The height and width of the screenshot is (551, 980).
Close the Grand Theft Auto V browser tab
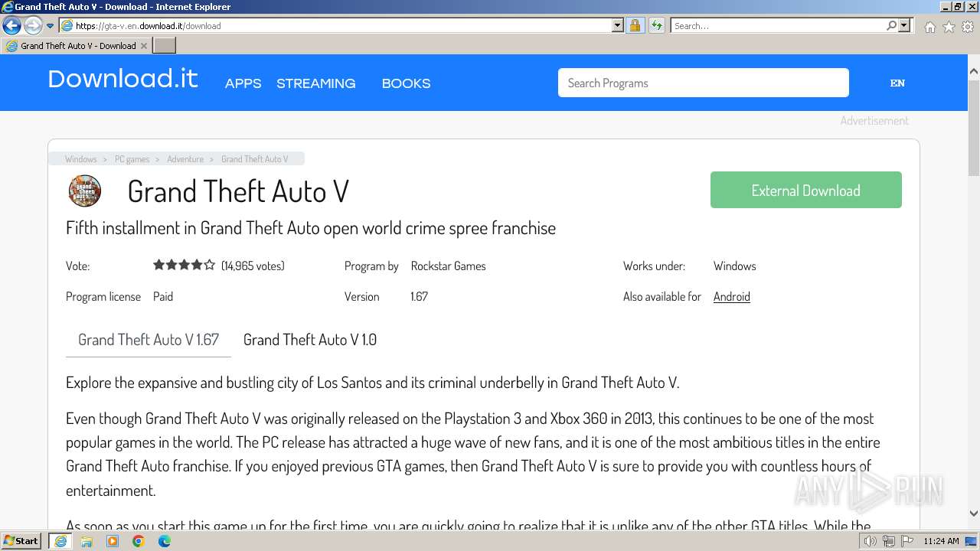point(143,46)
